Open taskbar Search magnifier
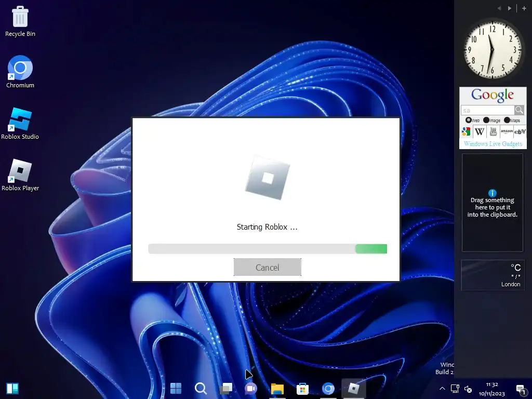This screenshot has width=532, height=399. pos(201,388)
